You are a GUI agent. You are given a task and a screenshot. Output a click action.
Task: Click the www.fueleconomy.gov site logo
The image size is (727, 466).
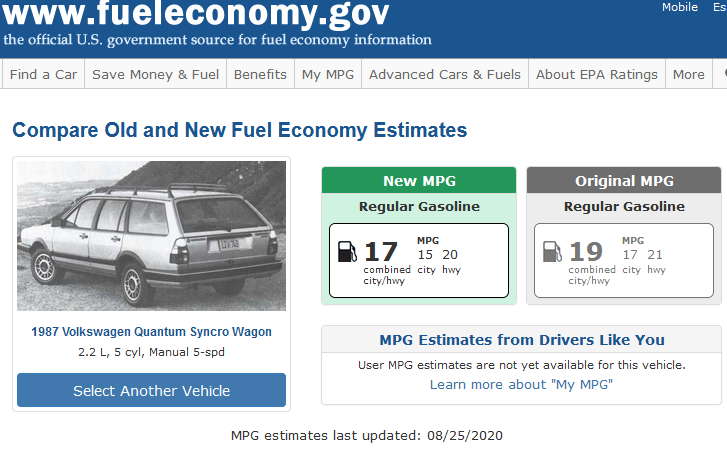pyautogui.click(x=195, y=13)
